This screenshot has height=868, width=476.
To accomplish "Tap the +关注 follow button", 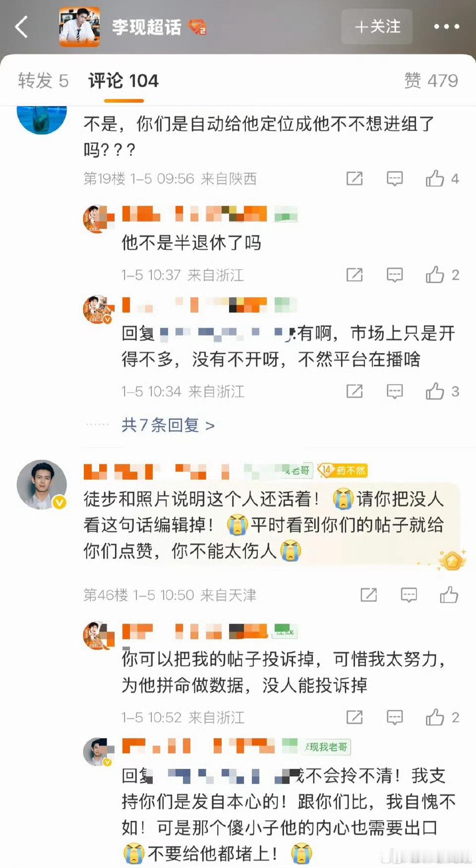I will click(x=377, y=27).
